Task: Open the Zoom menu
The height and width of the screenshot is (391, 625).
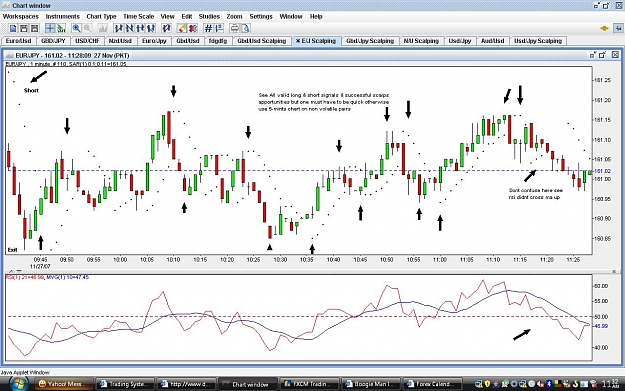Action: (x=234, y=16)
